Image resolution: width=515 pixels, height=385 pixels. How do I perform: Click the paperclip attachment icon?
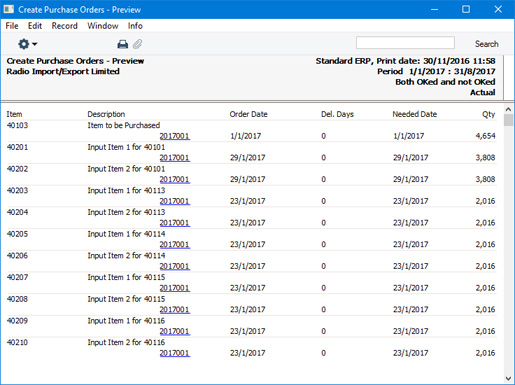pyautogui.click(x=137, y=44)
